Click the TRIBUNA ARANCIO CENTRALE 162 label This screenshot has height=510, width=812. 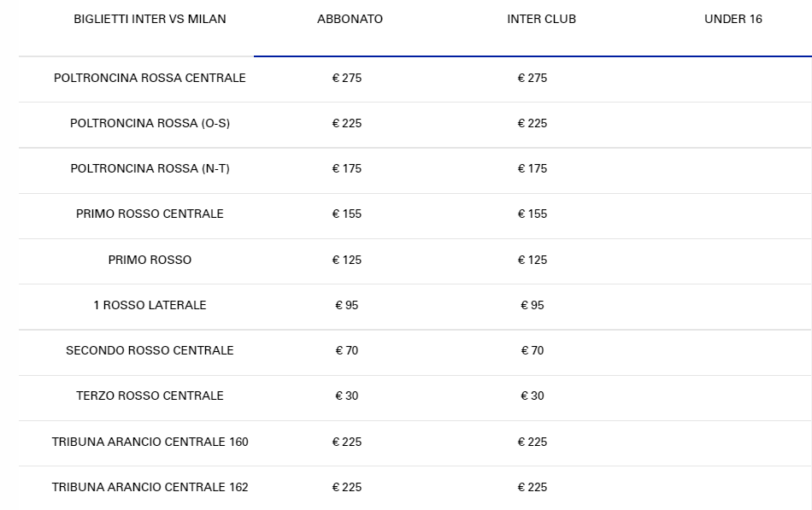click(150, 487)
